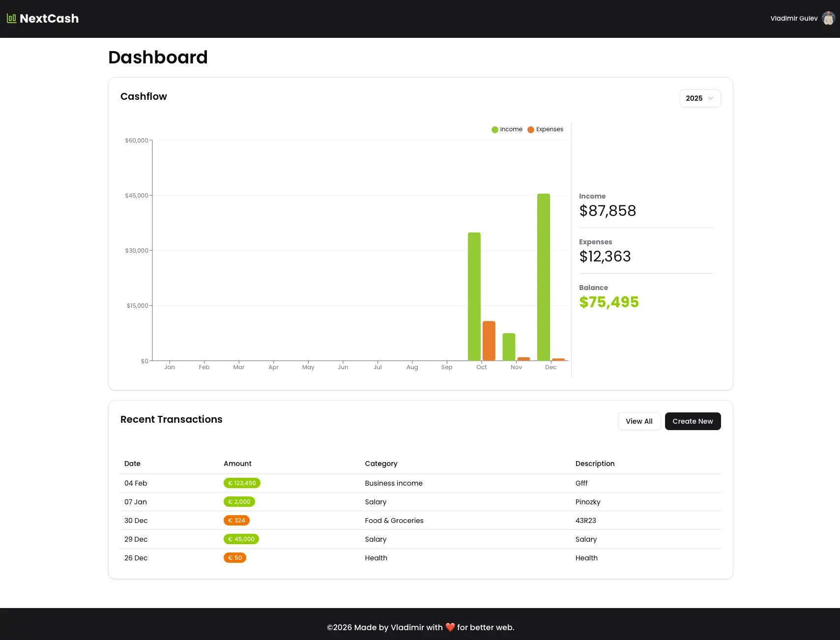
Task: Click the $87,858 income total
Action: pyautogui.click(x=608, y=211)
